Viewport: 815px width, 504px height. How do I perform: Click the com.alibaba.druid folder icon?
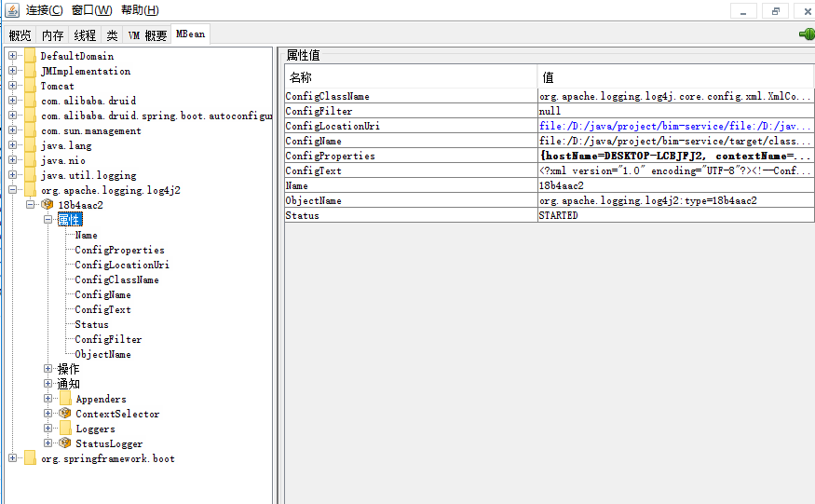tap(30, 101)
